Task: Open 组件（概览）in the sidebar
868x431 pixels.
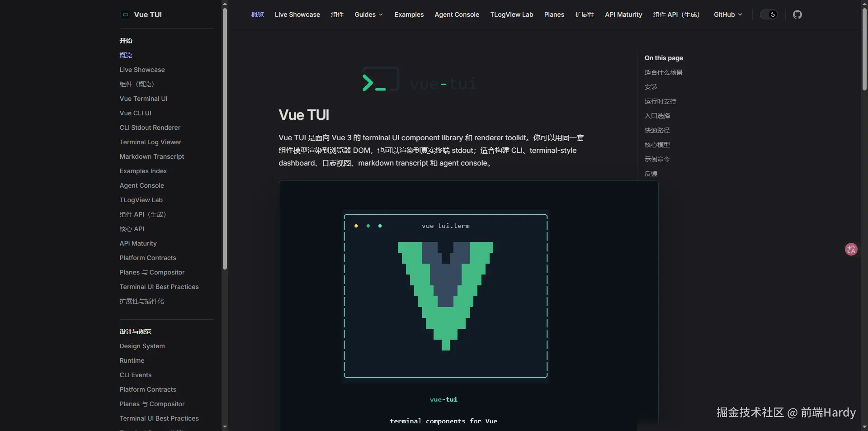Action: [137, 84]
